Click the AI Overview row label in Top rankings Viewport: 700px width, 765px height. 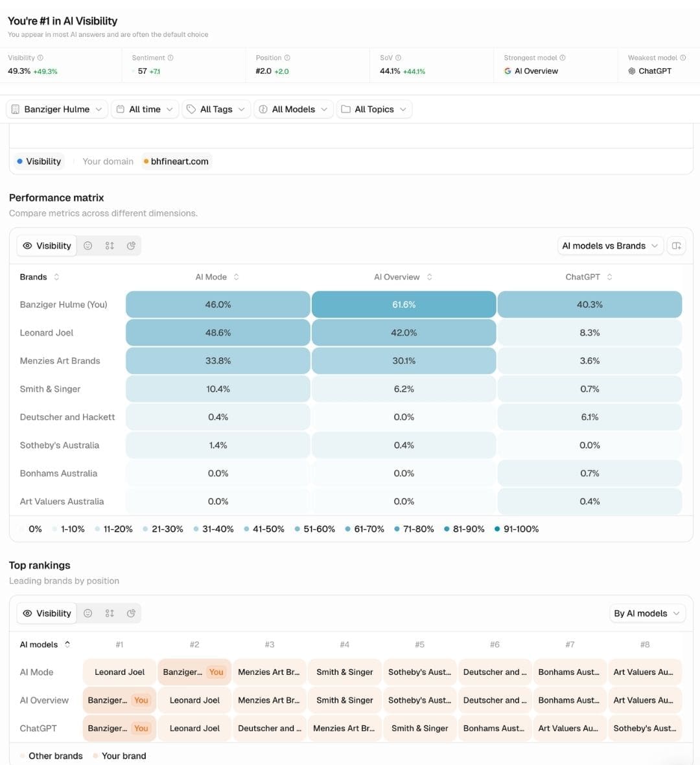pyautogui.click(x=44, y=700)
